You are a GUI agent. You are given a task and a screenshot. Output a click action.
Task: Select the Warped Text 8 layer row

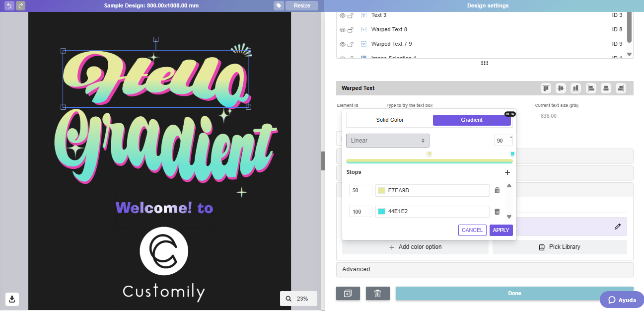pos(481,30)
